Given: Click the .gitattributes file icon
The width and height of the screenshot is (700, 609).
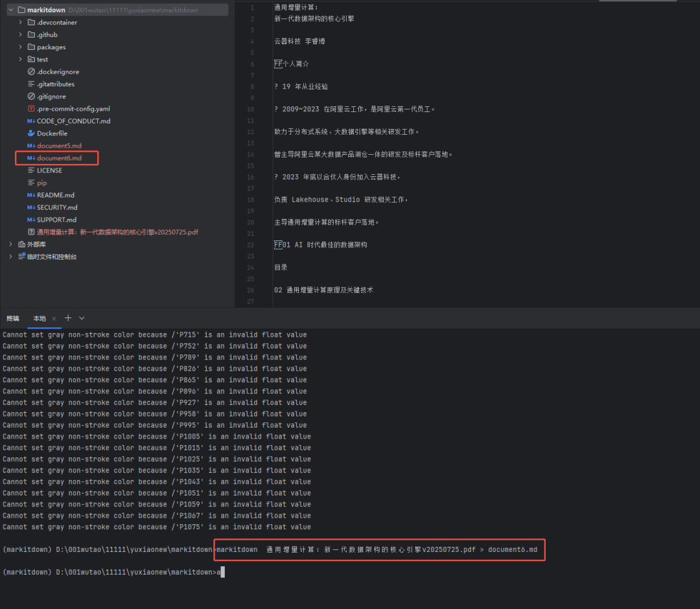Looking at the screenshot, I should click(x=32, y=84).
